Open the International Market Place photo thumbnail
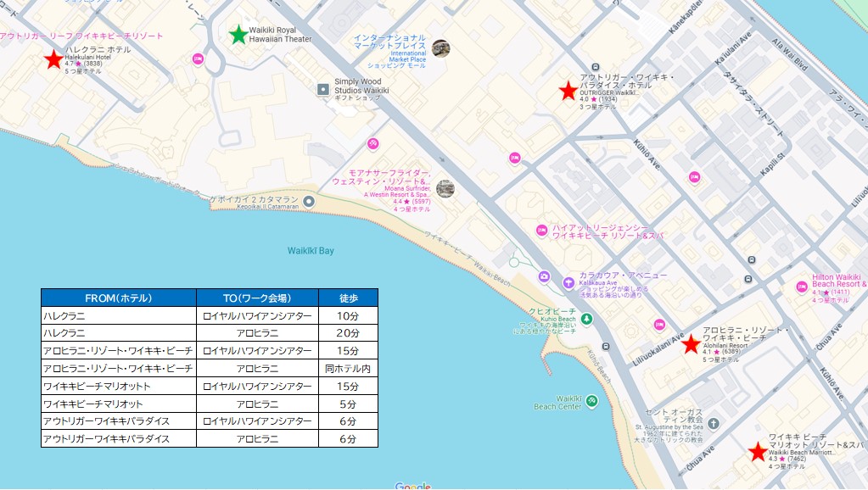 click(440, 48)
